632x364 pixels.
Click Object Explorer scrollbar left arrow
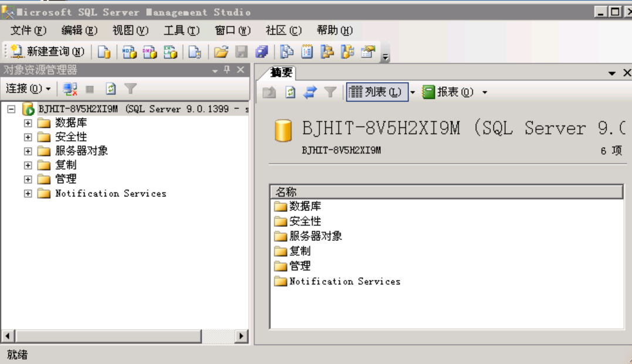[8, 336]
